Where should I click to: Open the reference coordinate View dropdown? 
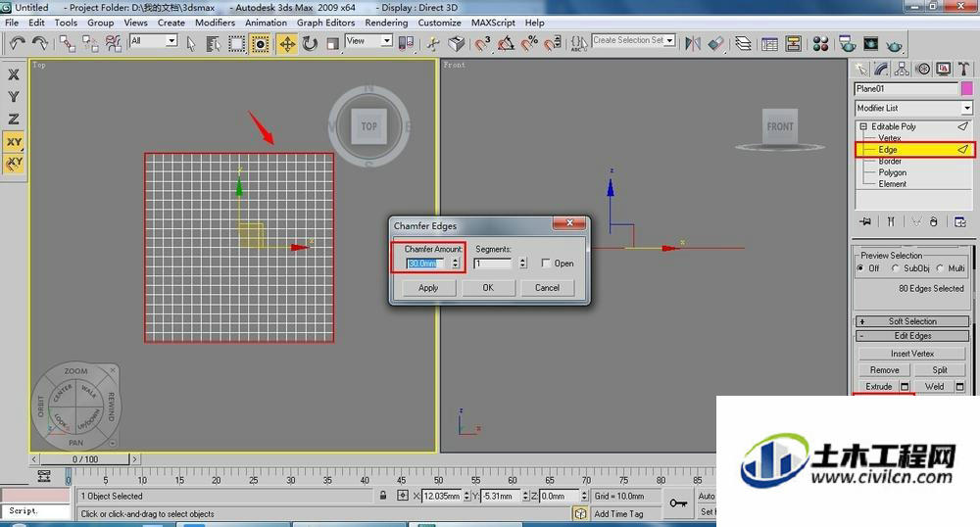pos(387,40)
